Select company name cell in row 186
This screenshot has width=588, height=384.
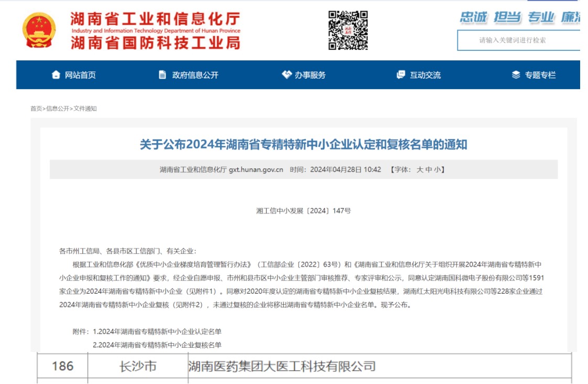pyautogui.click(x=282, y=366)
